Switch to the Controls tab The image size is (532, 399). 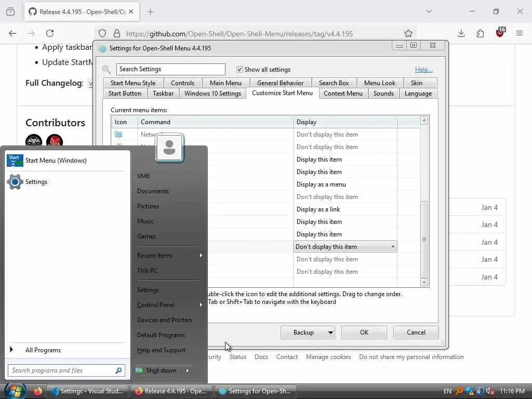coord(182,83)
